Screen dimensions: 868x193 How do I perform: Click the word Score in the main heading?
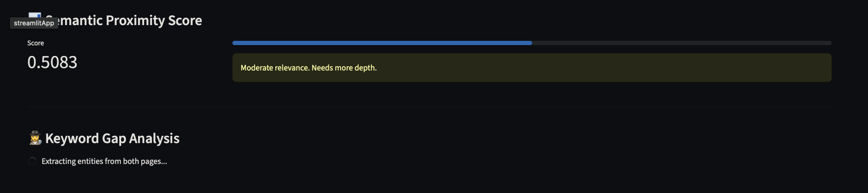185,20
